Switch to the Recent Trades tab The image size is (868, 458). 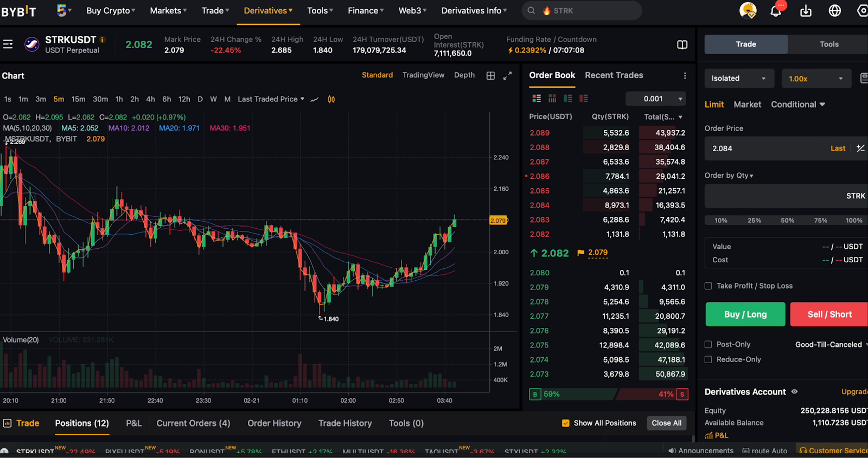pos(614,75)
